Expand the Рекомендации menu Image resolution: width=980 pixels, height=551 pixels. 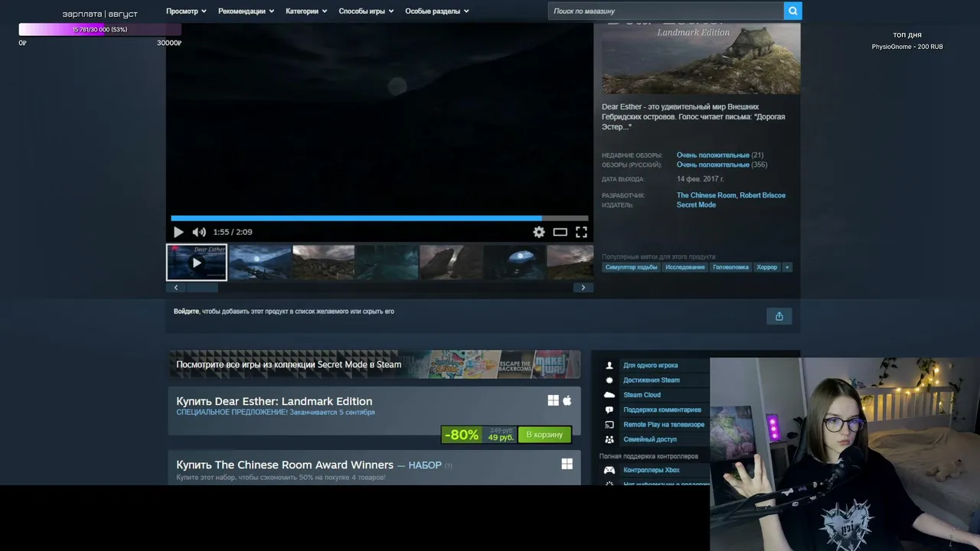tap(246, 11)
